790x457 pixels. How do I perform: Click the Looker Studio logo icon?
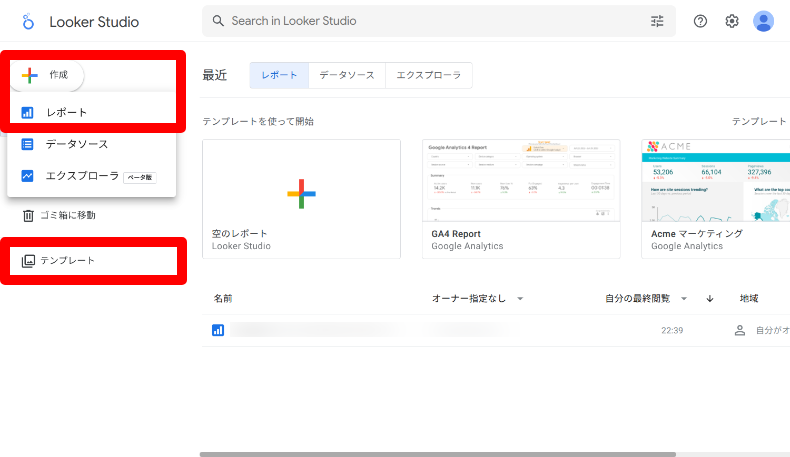point(28,21)
